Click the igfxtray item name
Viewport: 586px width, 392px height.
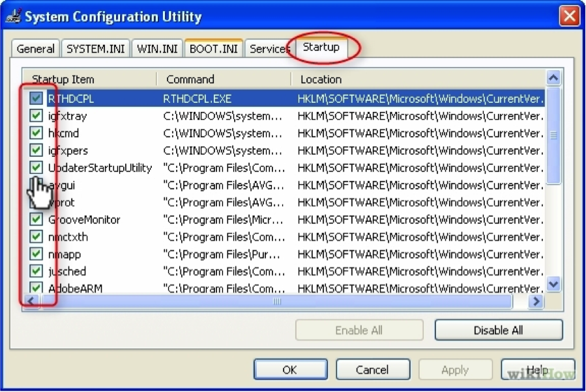(68, 116)
